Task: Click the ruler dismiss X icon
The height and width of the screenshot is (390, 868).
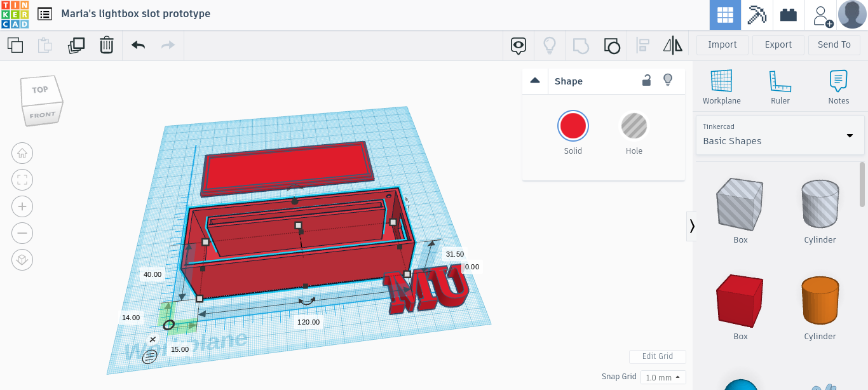Action: (x=153, y=340)
